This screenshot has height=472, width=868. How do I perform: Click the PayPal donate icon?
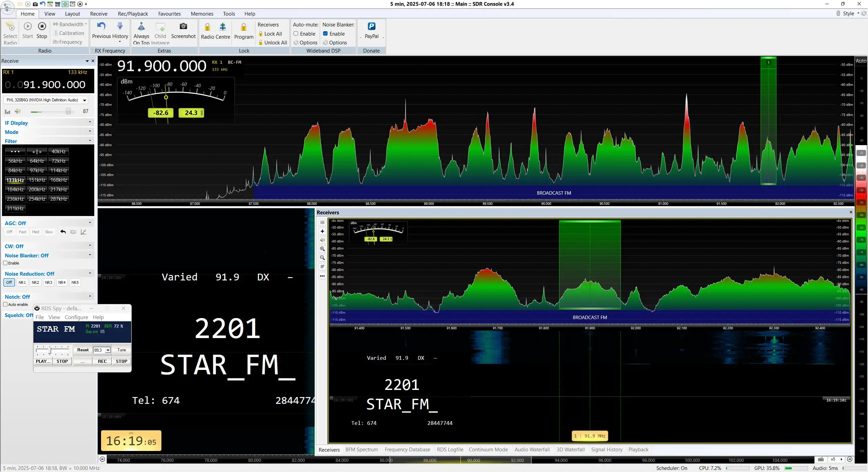(372, 26)
